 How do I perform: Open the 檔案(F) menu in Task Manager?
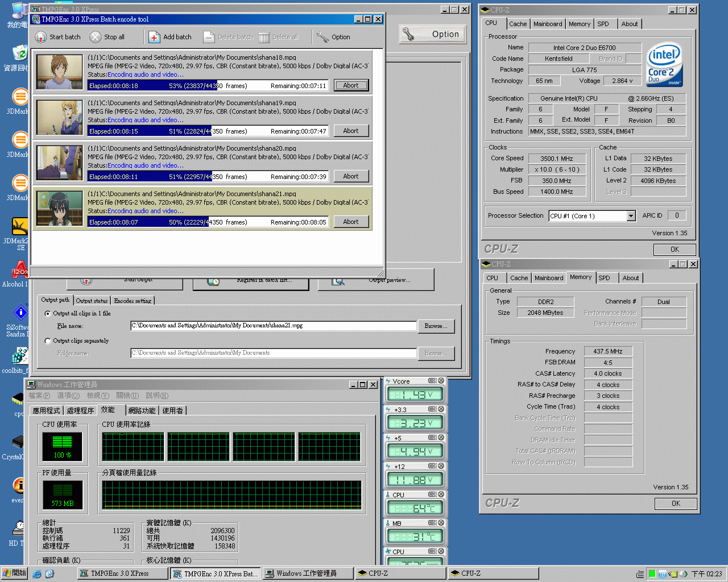39,396
